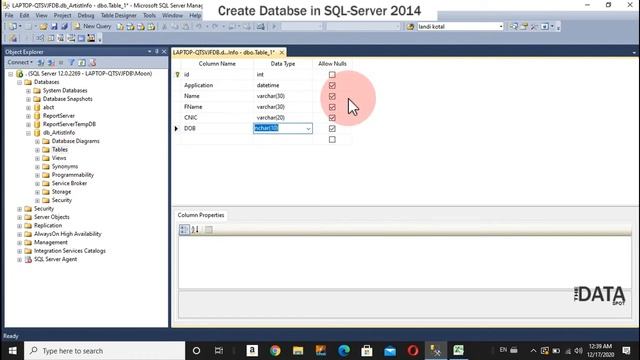This screenshot has width=640, height=360.
Task: Toggle Allow Nulls checkbox for id row
Action: pyautogui.click(x=332, y=75)
